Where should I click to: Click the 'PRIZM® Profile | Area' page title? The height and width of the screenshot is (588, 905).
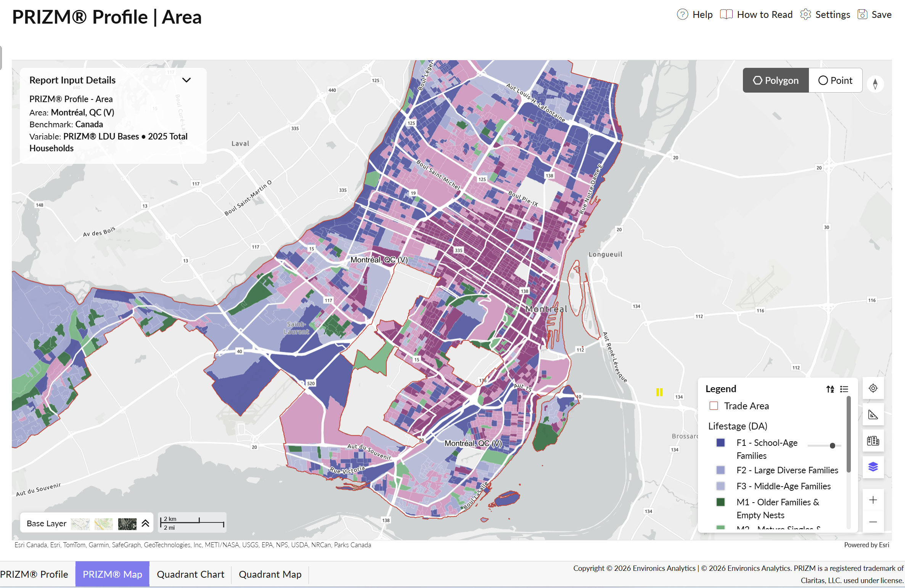point(107,17)
